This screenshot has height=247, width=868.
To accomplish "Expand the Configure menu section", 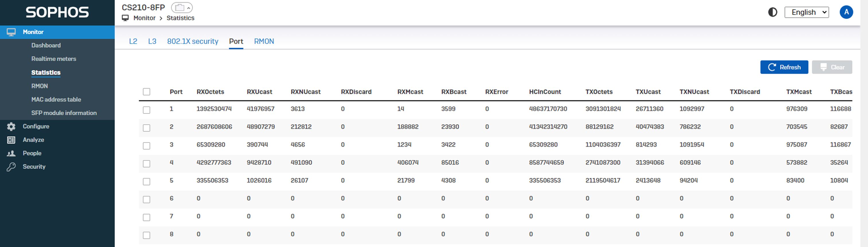I will 36,127.
